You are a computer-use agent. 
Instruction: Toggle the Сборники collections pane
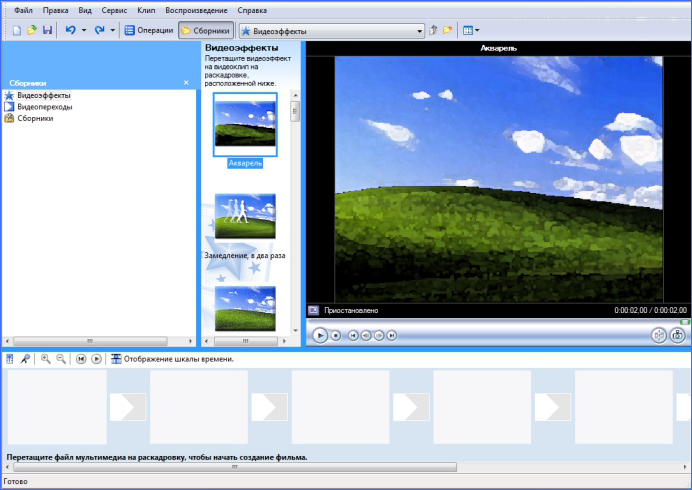tap(206, 31)
